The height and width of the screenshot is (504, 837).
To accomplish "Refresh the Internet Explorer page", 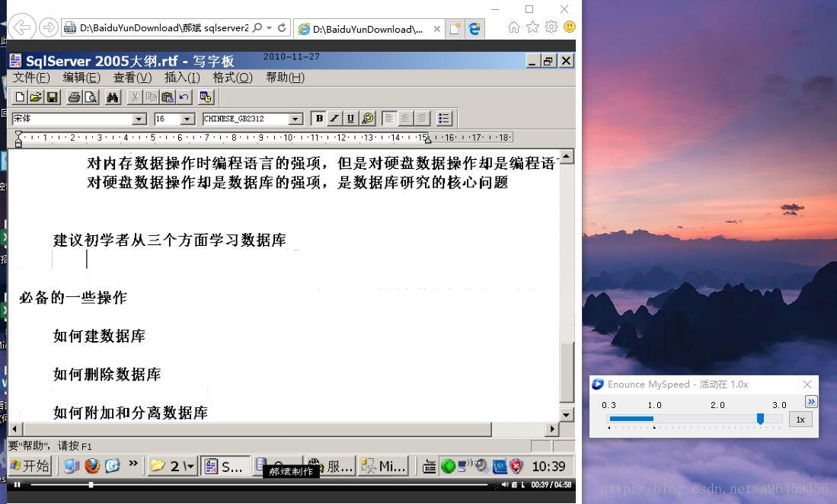I will (x=283, y=27).
